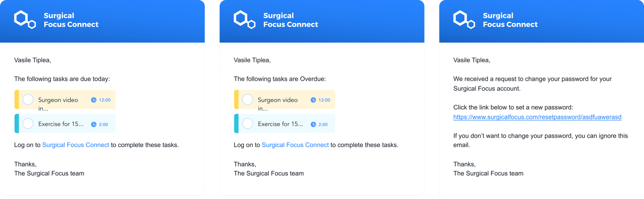Select the blue Exercise task card in overdue email
This screenshot has height=199, width=644.
pyautogui.click(x=285, y=123)
